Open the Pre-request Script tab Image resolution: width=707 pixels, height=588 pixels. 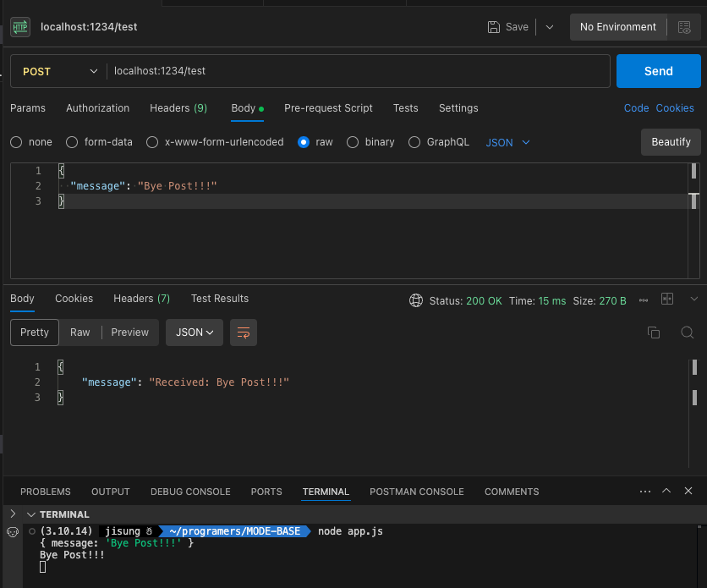328,108
